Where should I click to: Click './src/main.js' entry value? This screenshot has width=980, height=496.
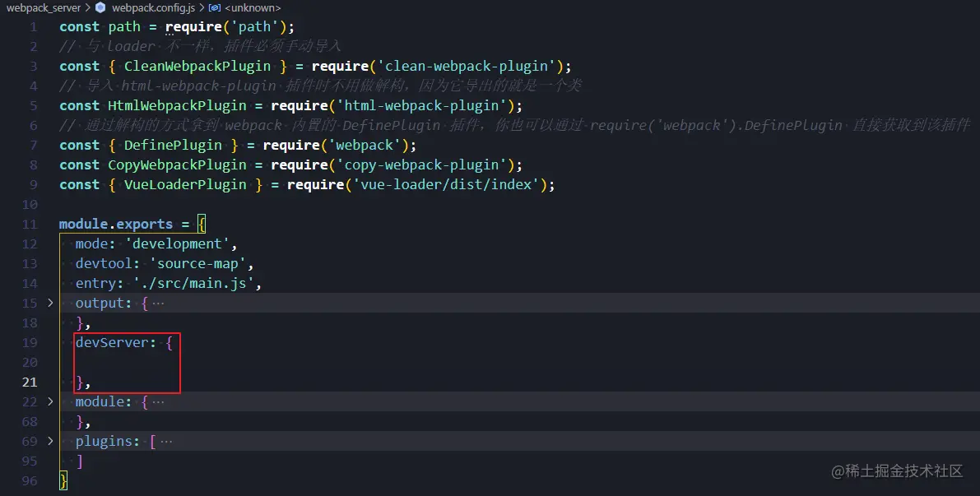(x=193, y=284)
